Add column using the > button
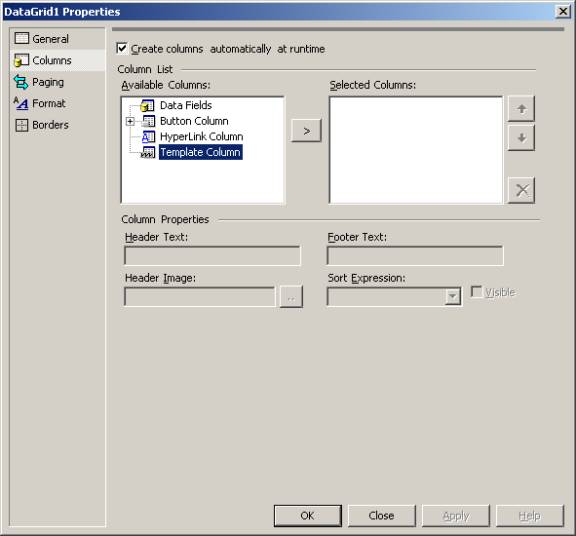 pyautogui.click(x=306, y=130)
